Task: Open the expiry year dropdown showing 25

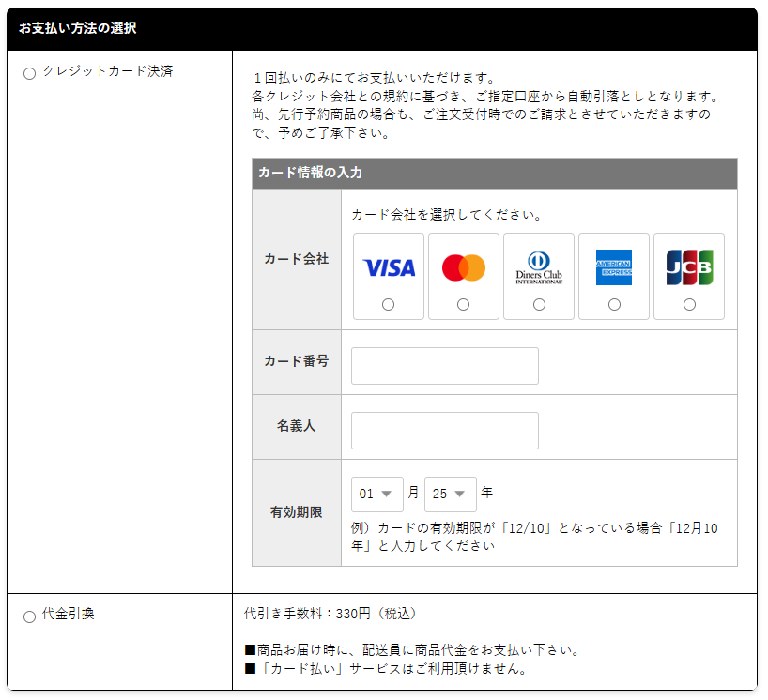Action: point(450,495)
